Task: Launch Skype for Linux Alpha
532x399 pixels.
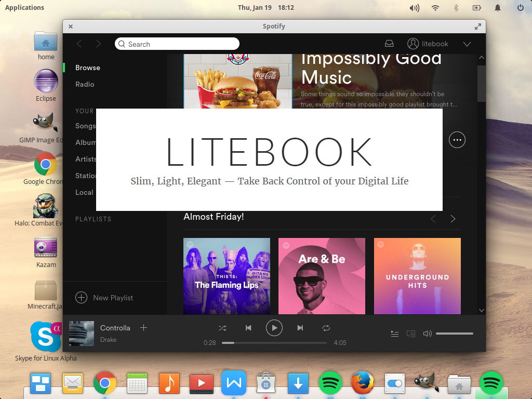Action: coord(46,341)
